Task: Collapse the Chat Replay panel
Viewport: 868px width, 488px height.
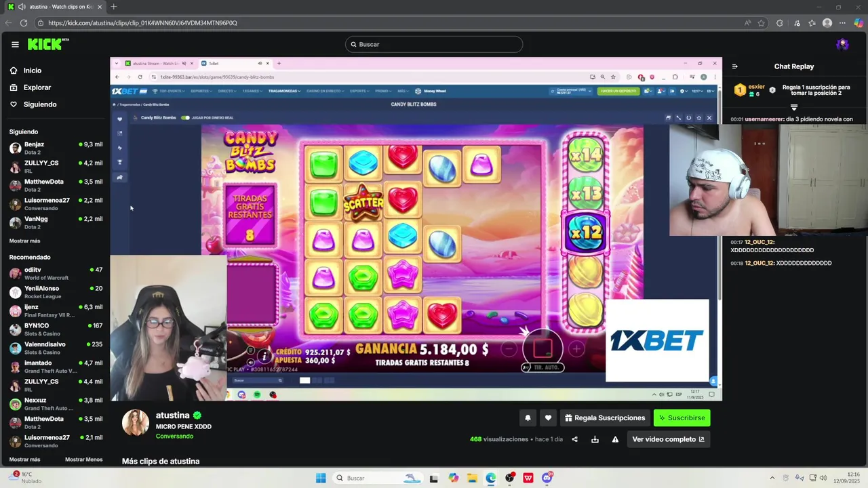Action: pos(734,66)
